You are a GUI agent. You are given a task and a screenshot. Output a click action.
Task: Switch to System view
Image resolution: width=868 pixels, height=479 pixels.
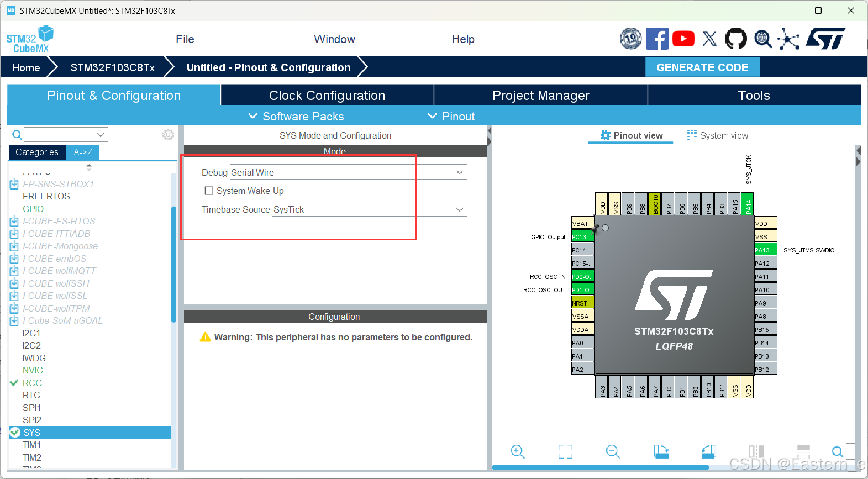coord(717,135)
